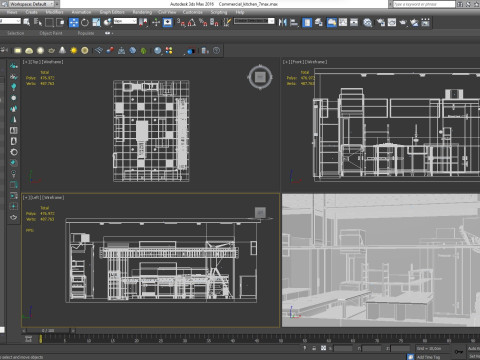Screen dimensions: 480x360
Task: Click the ViewCube in Top viewport
Action: click(x=260, y=77)
